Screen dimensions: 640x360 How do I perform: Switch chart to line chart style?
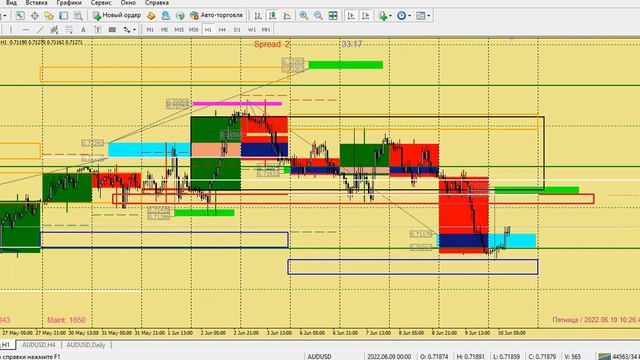287,16
